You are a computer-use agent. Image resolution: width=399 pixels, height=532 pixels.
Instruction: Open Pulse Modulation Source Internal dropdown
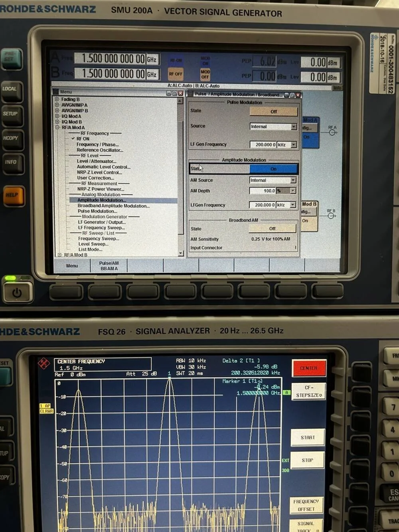[294, 127]
